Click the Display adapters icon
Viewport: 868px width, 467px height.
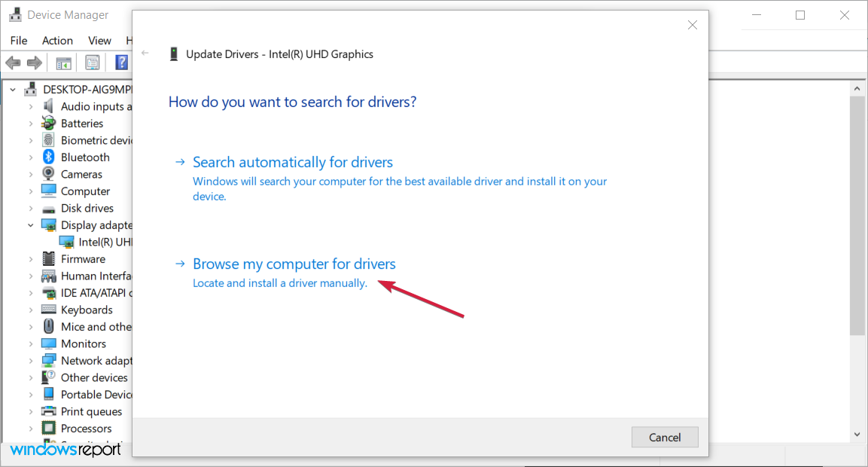click(49, 225)
